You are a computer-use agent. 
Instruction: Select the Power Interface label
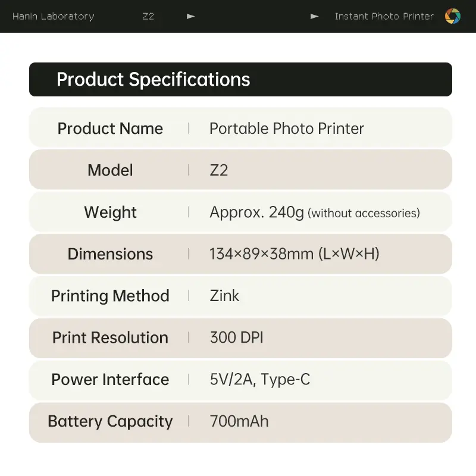110,380
